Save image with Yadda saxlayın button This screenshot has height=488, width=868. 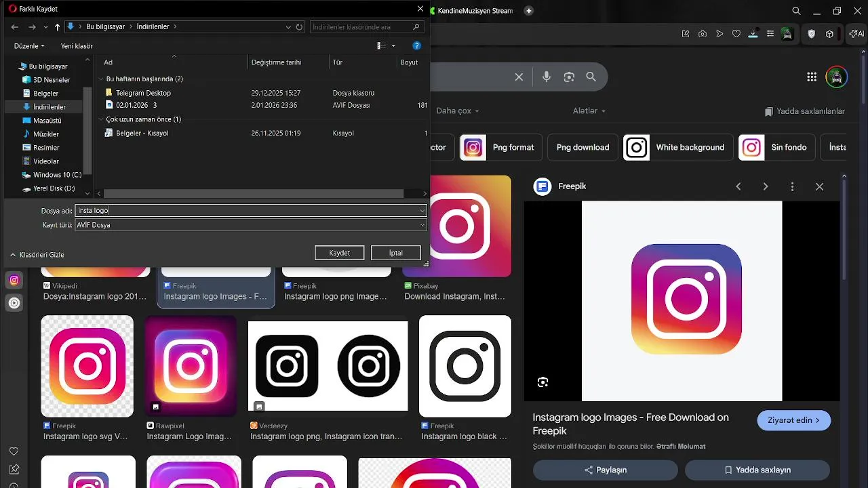[x=757, y=470]
